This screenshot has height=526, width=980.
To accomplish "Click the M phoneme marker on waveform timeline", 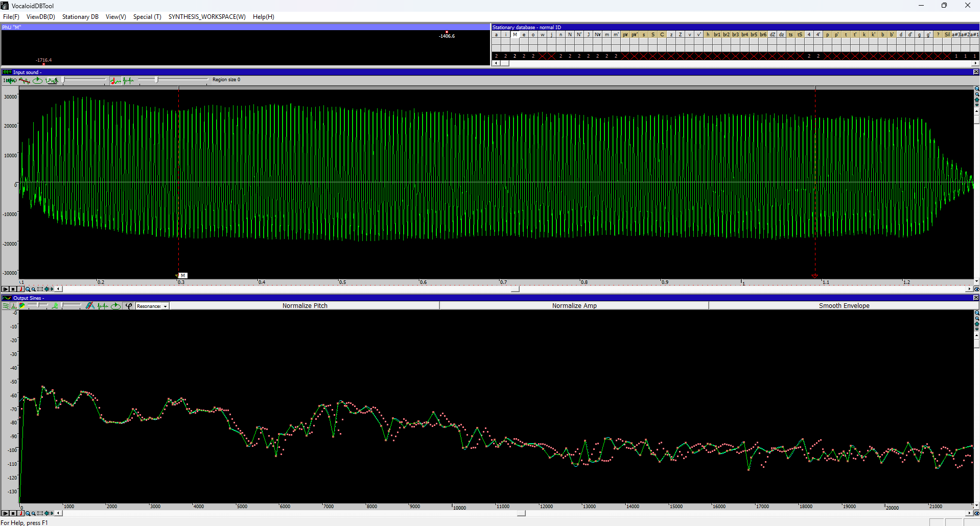I will [x=183, y=276].
